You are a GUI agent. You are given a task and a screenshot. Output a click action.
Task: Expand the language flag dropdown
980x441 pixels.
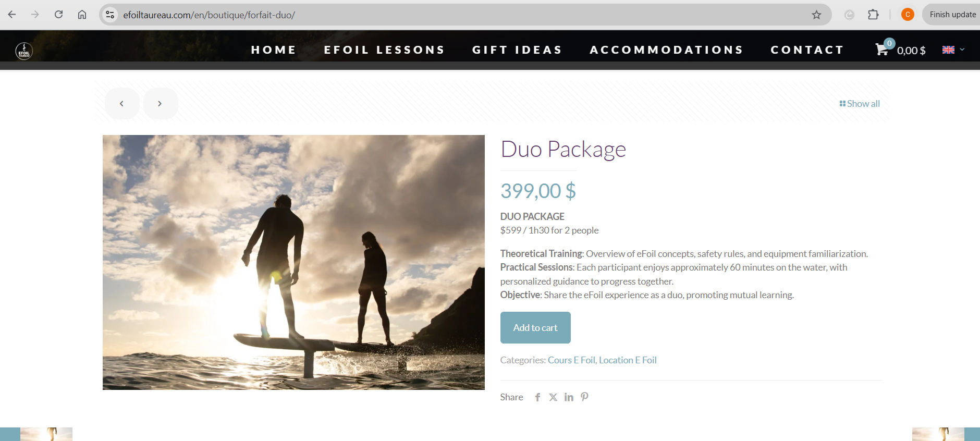[953, 50]
